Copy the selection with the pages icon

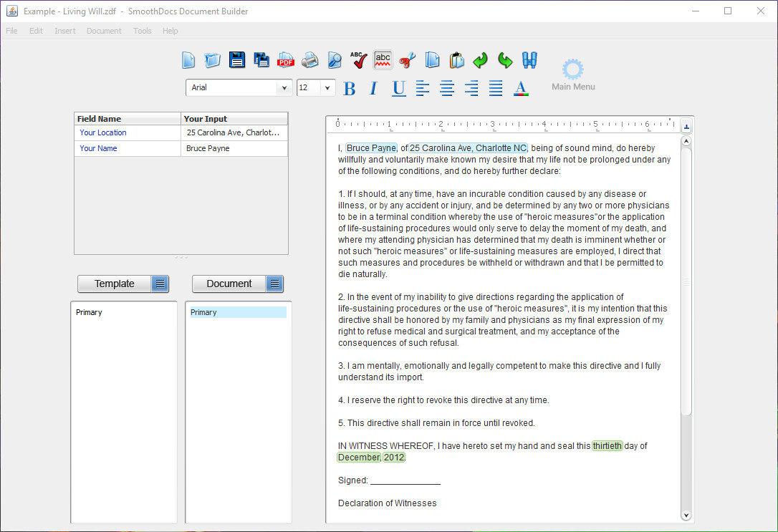432,60
